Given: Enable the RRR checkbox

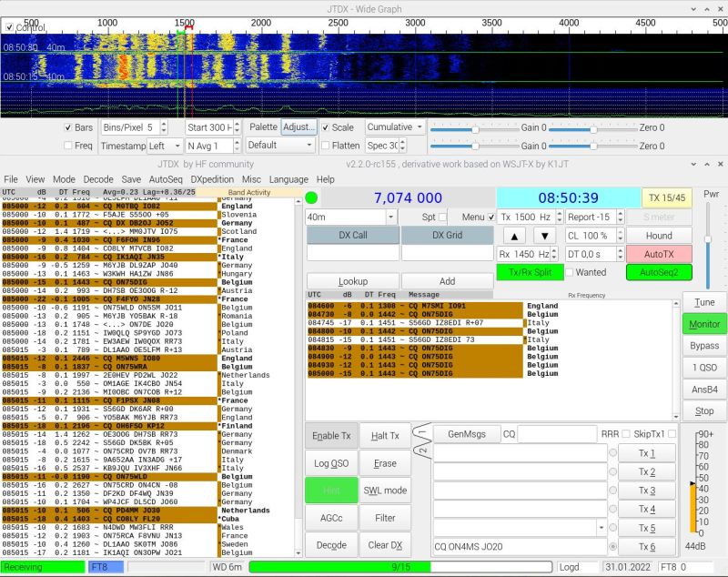Looking at the screenshot, I should pos(626,434).
